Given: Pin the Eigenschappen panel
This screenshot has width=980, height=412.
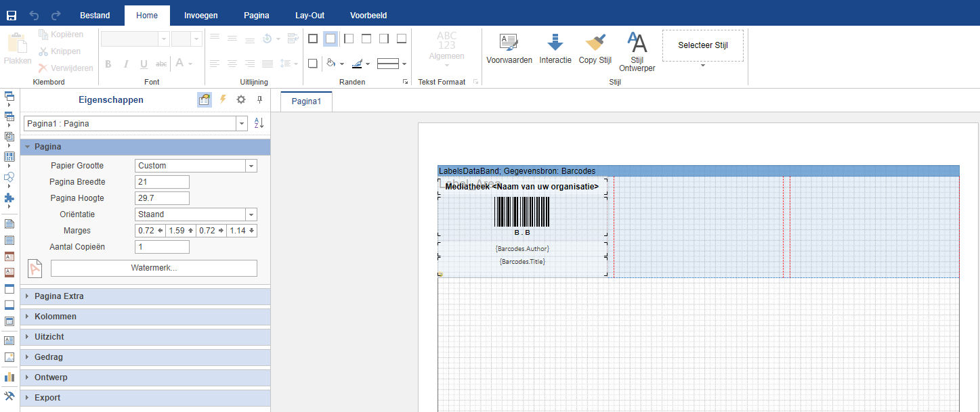Looking at the screenshot, I should click(259, 99).
